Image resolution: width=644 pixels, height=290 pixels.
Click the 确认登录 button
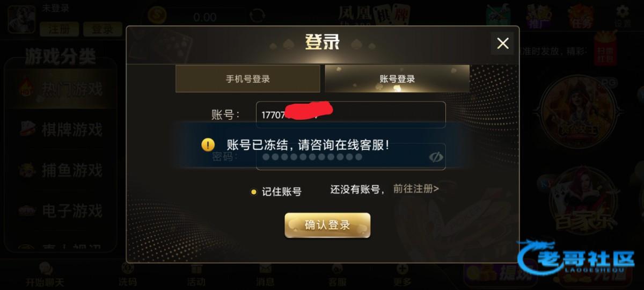pos(327,225)
